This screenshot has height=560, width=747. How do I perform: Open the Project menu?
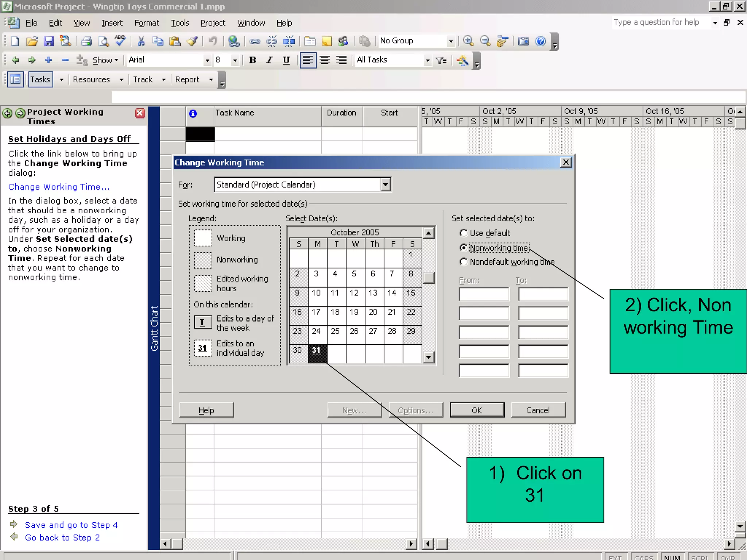coord(213,23)
